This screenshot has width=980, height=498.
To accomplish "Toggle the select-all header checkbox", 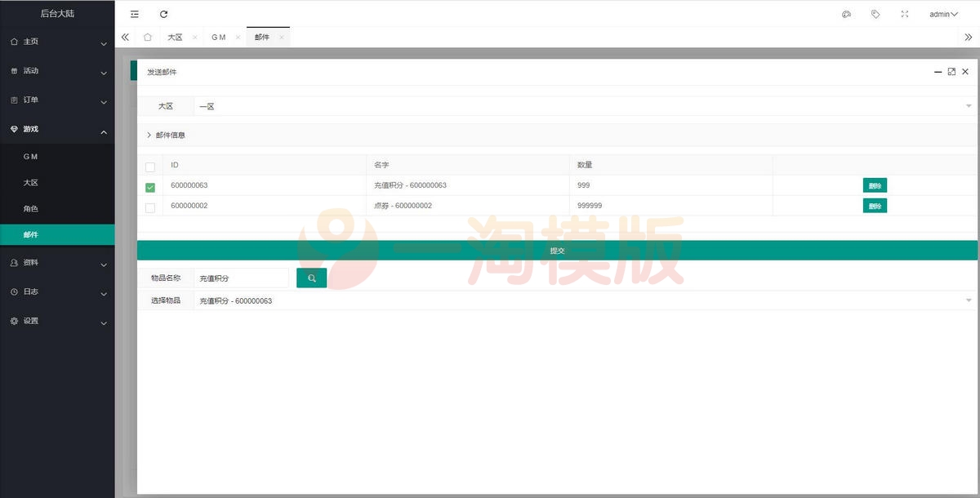I will 150,167.
